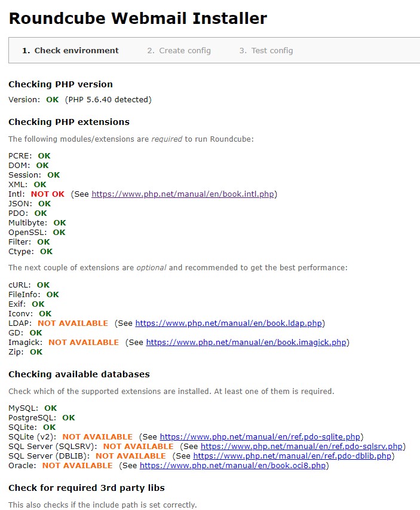The width and height of the screenshot is (420, 510).
Task: Visit the pdo-sqlite reference link
Action: [x=260, y=437]
